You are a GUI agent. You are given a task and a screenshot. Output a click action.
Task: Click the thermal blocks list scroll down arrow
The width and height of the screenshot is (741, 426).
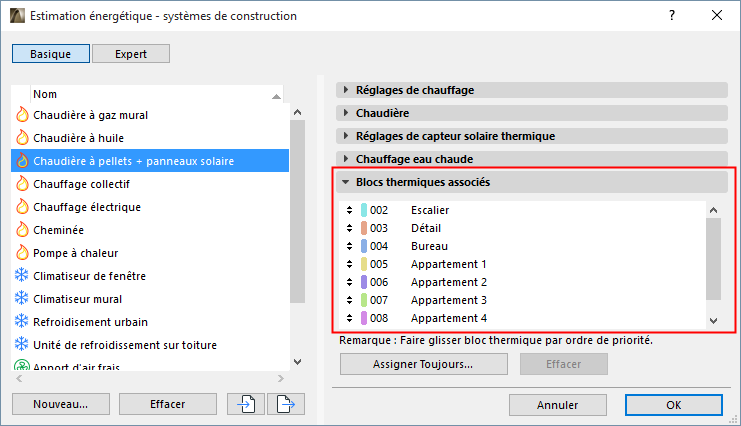click(x=714, y=321)
